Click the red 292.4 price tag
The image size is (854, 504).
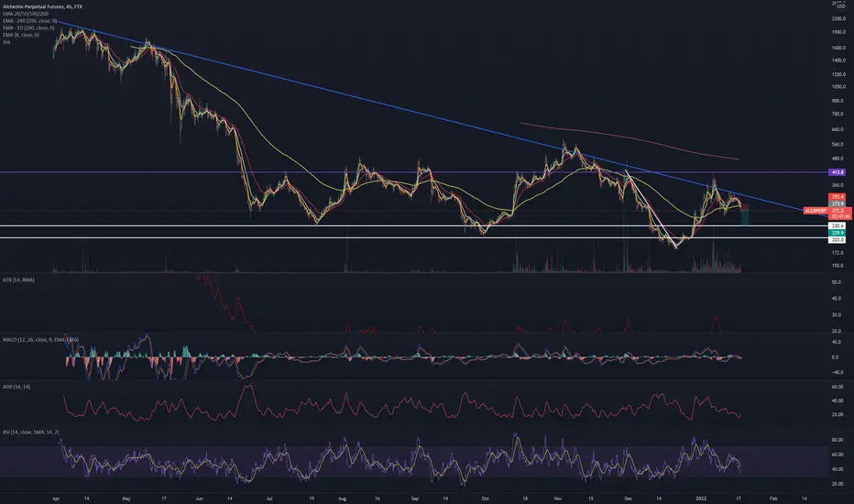(x=838, y=196)
